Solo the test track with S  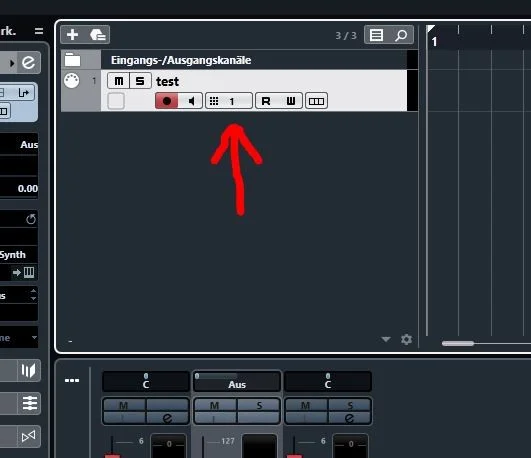(140, 81)
